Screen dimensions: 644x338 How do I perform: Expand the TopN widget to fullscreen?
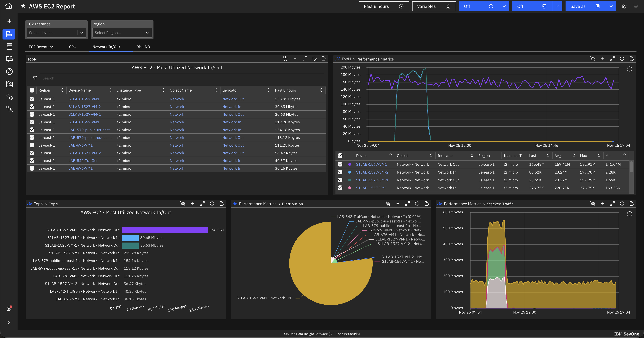pyautogui.click(x=304, y=59)
